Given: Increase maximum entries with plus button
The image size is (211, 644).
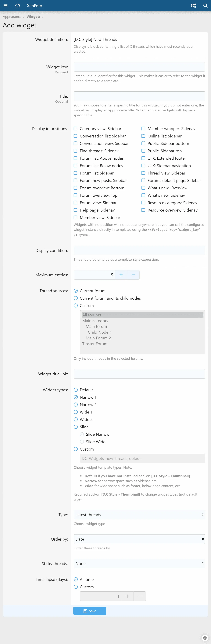Looking at the screenshot, I should click(x=121, y=275).
